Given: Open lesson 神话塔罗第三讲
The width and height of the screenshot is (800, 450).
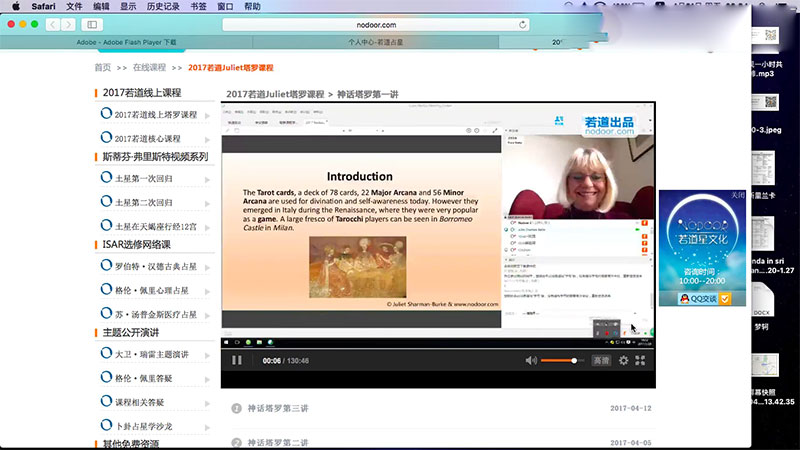Looking at the screenshot, I should [278, 408].
